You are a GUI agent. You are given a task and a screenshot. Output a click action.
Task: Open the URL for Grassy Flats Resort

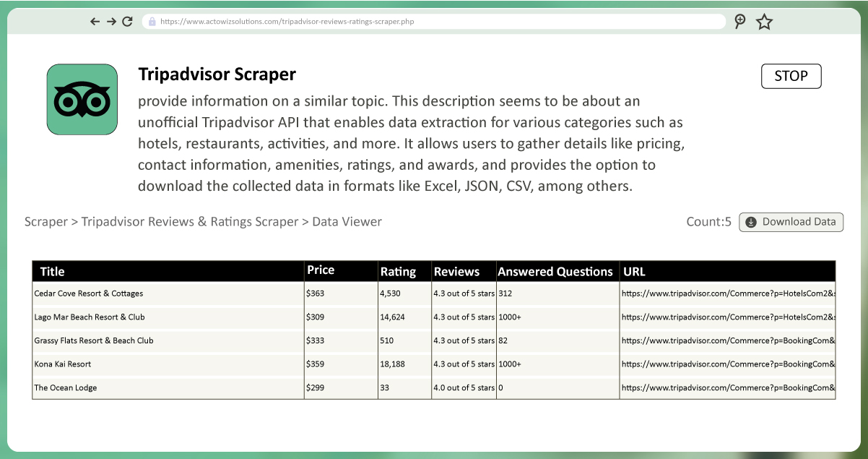pos(729,340)
